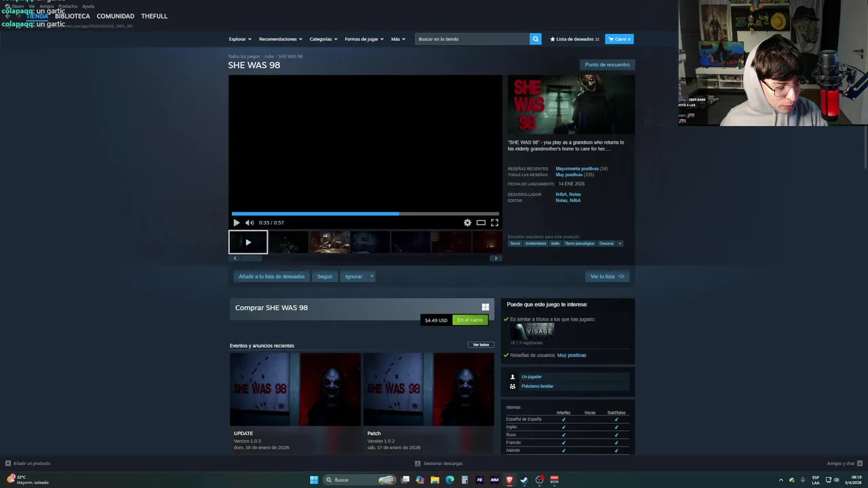Play the trailer video
Viewport: 868px width, 488px height.
click(236, 222)
